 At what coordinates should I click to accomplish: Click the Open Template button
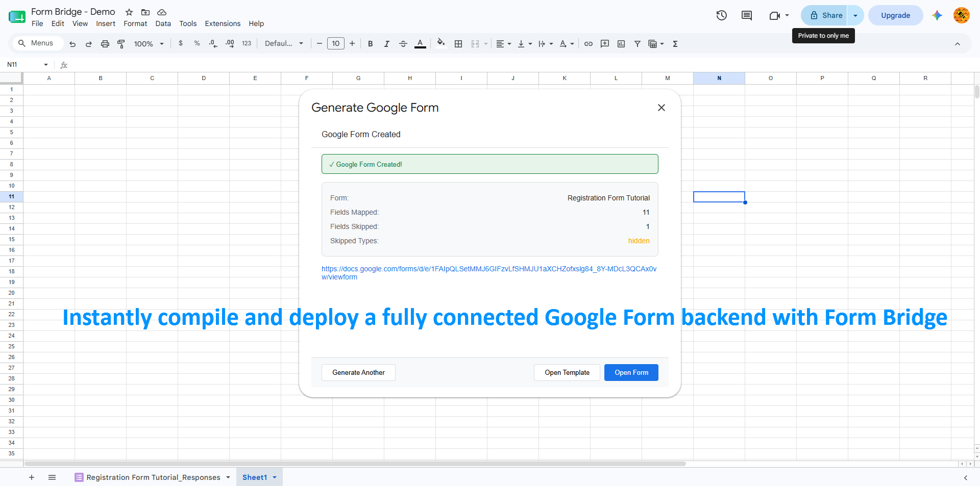567,373
